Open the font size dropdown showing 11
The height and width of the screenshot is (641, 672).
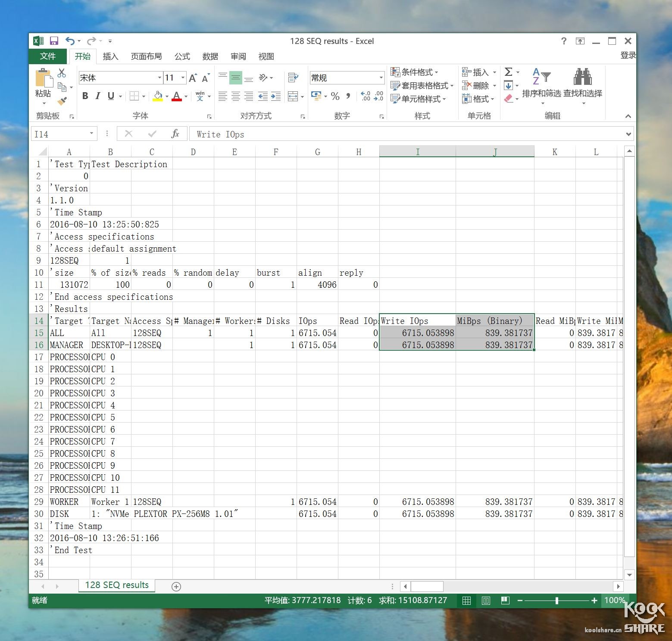(183, 78)
